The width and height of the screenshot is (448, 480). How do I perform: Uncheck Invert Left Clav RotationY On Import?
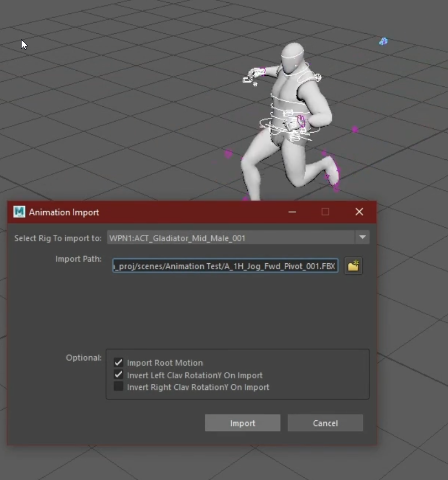(x=118, y=375)
